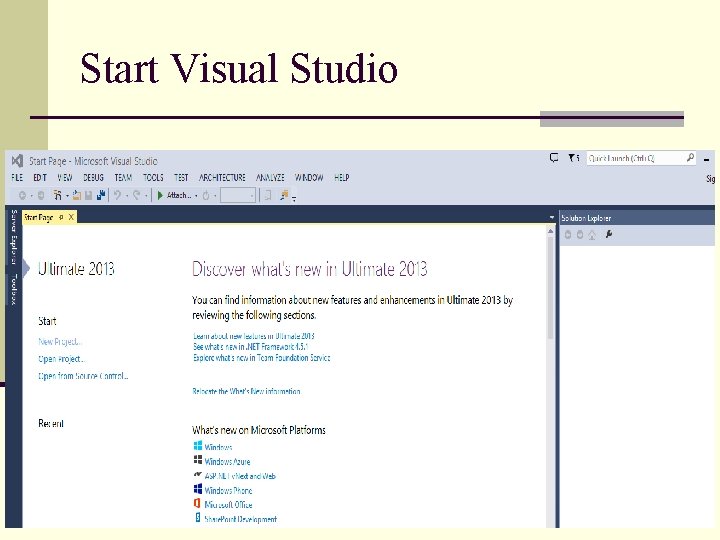Click the Solution Explorer Home icon
720x540 pixels.
(592, 235)
